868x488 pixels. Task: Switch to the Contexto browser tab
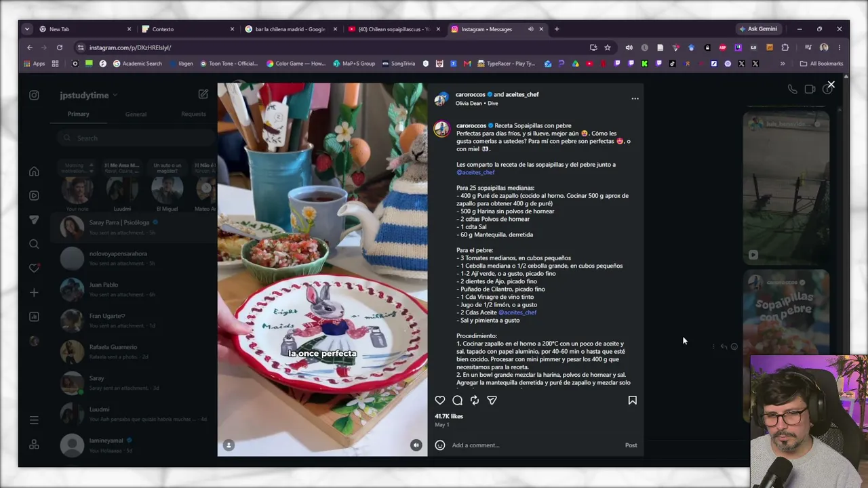point(188,29)
